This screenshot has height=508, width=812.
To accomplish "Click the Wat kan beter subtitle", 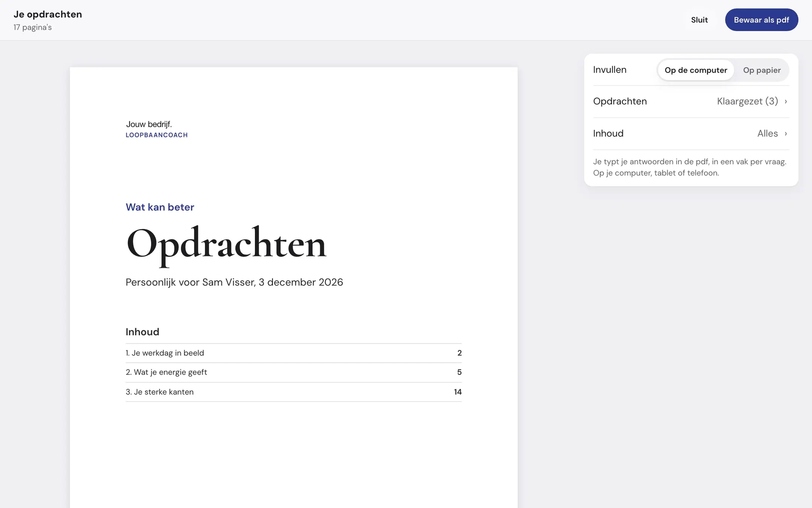I will [160, 207].
